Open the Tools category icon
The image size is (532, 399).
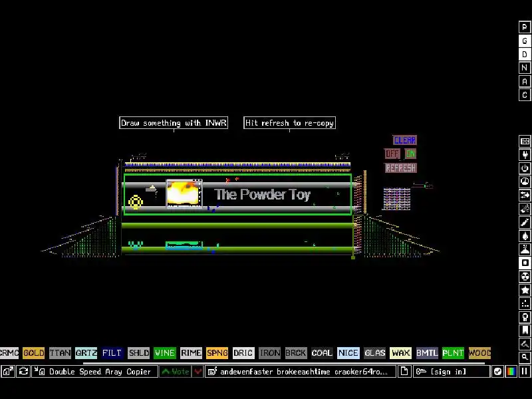[x=525, y=317]
